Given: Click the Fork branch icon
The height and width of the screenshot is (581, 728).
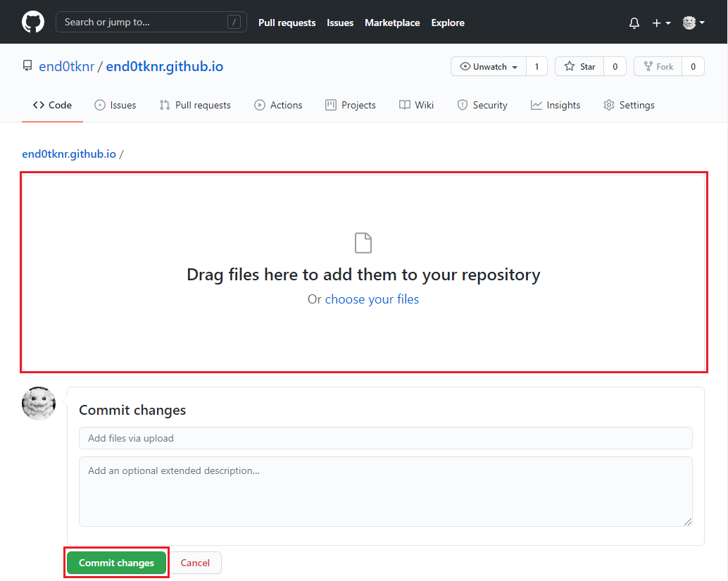Looking at the screenshot, I should tap(648, 66).
